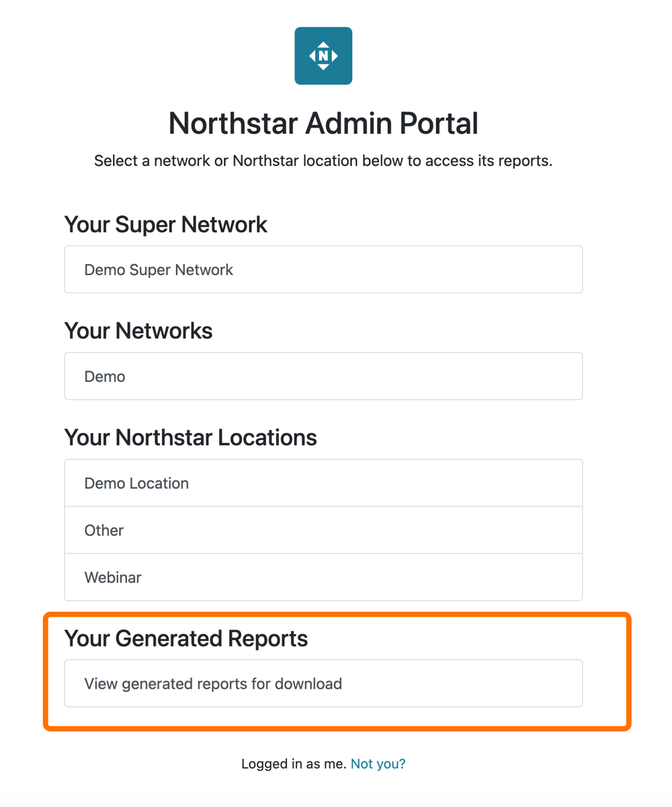
Task: Select the Webinar location
Action: click(323, 577)
